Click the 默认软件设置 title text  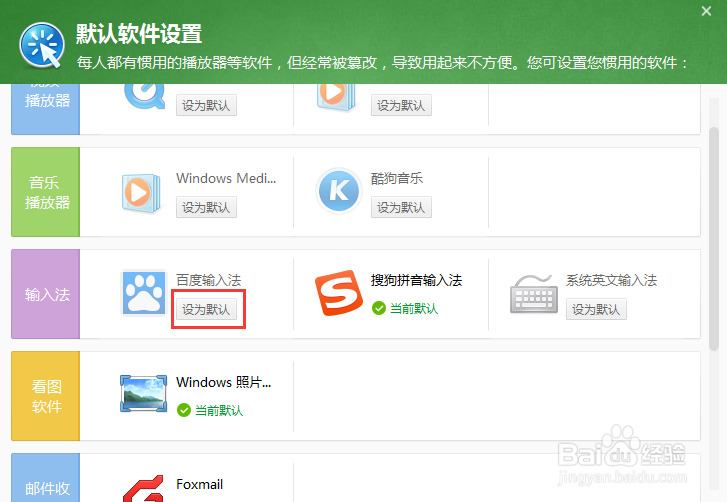tap(139, 34)
